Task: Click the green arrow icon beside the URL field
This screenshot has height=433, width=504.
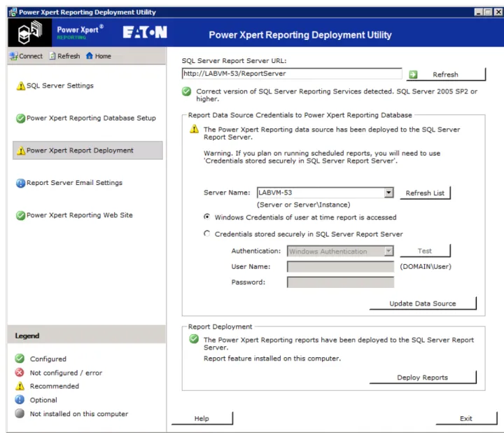Action: [413, 75]
